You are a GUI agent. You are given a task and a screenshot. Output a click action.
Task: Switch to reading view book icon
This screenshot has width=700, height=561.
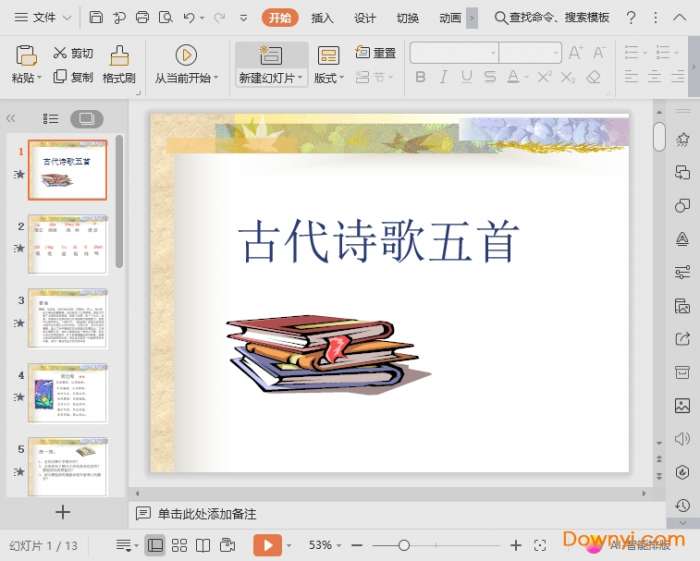pyautogui.click(x=203, y=545)
